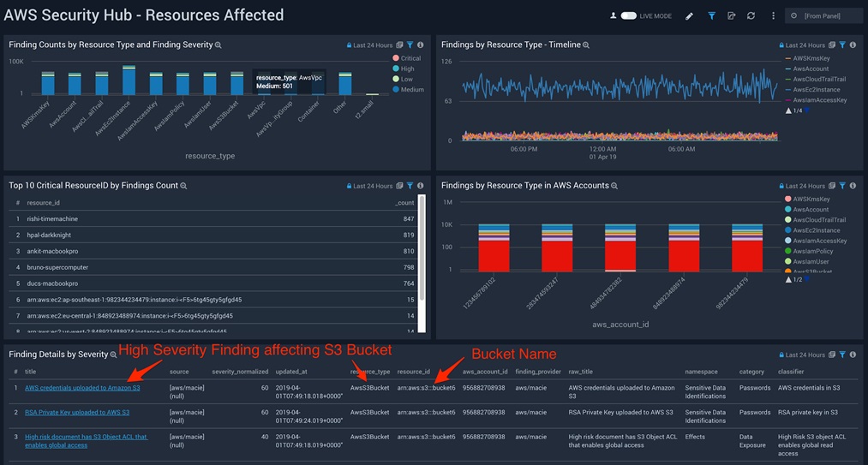Viewport: 868px width, 465px height.
Task: Sort by severity_normalized column header
Action: [240, 372]
